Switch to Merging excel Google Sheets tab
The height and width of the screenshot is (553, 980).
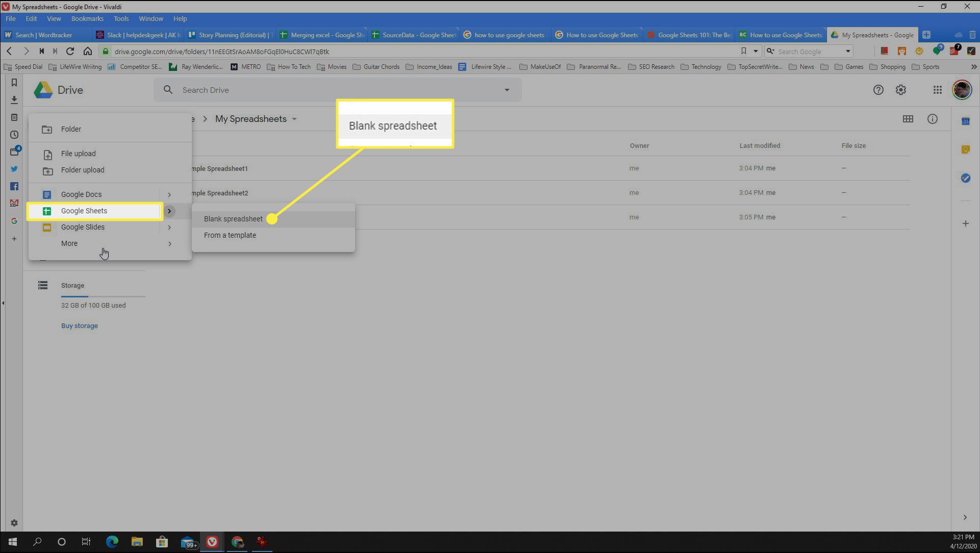pos(322,35)
